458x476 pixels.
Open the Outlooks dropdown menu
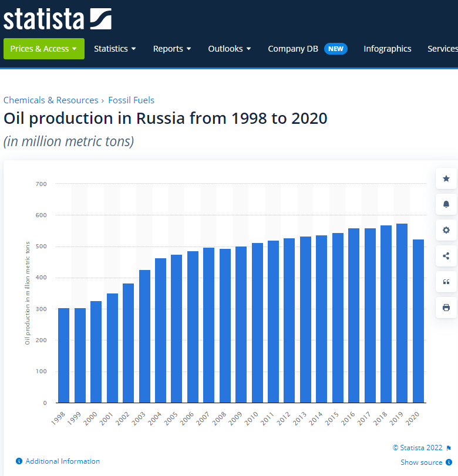(x=230, y=49)
